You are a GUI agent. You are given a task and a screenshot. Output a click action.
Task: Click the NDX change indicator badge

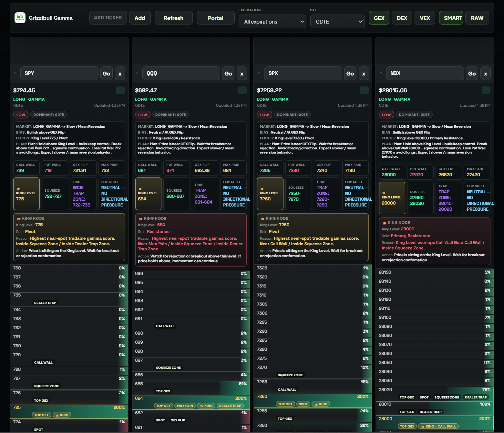[486, 90]
